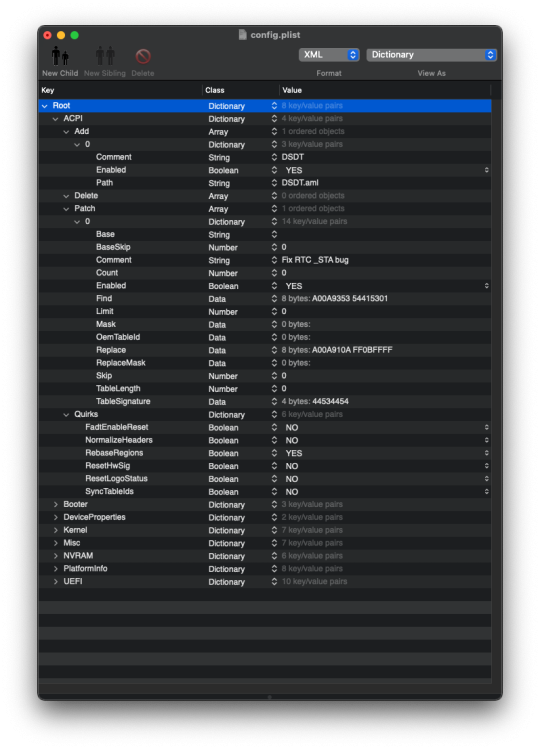Change class stepper for BaseSkip row
Image resolution: width=540 pixels, height=750 pixels.
click(274, 247)
